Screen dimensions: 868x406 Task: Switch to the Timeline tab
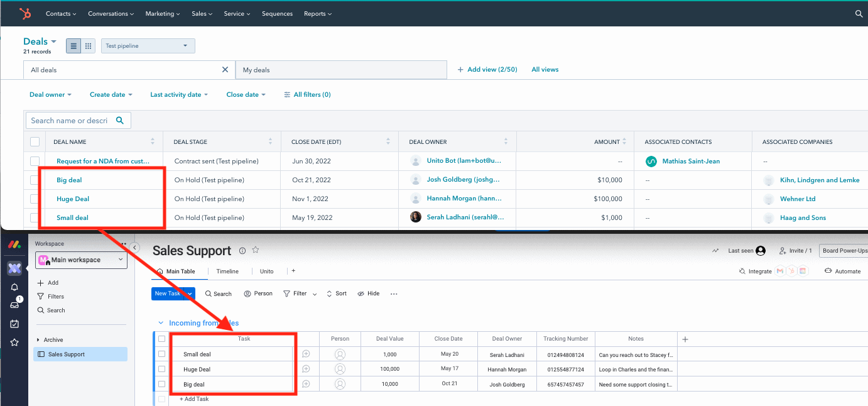[x=227, y=271]
